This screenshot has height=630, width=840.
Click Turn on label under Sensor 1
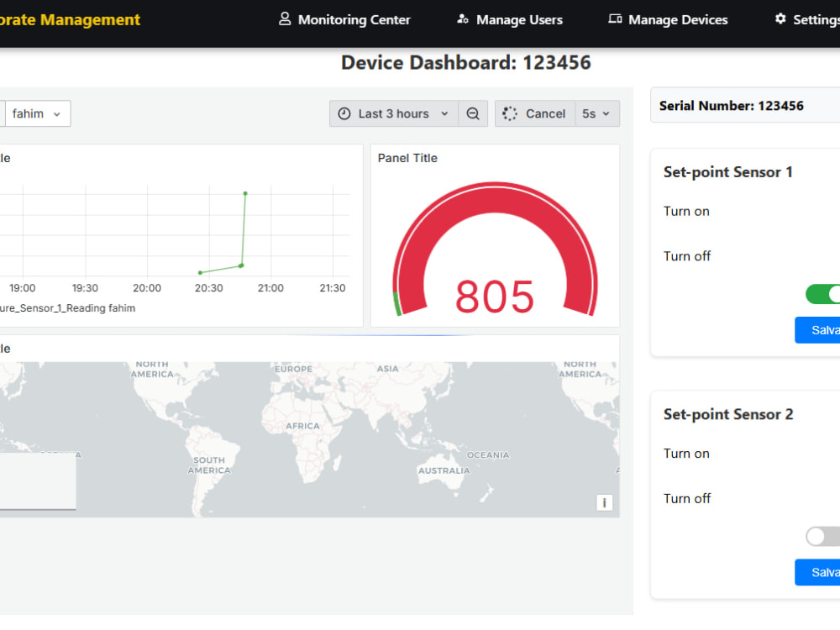click(x=686, y=211)
